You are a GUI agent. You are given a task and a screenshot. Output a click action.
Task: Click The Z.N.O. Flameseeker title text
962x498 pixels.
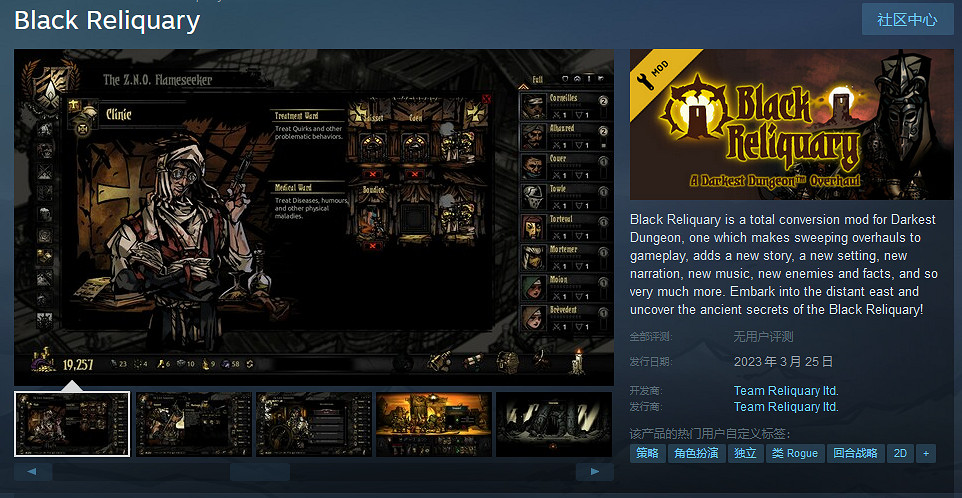click(158, 80)
